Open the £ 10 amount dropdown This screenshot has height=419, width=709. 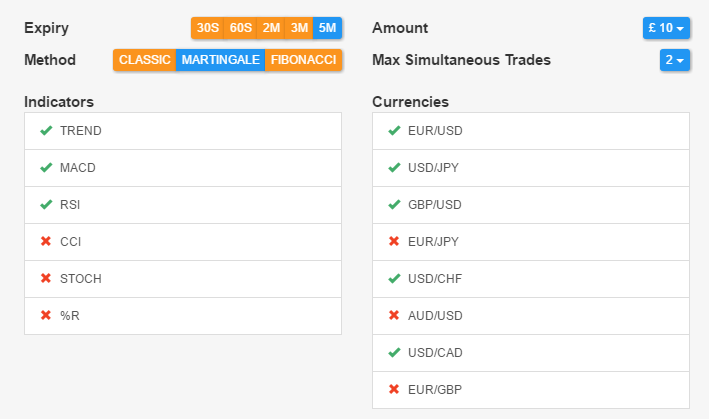point(666,28)
